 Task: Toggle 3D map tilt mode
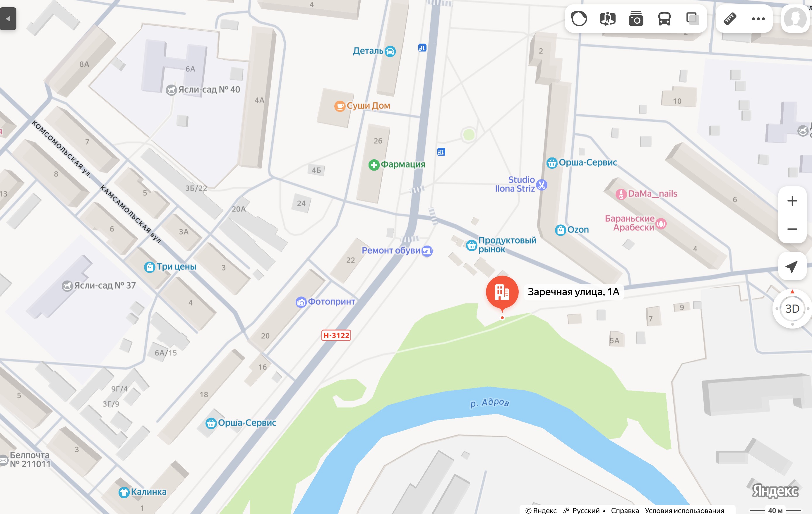tap(792, 308)
